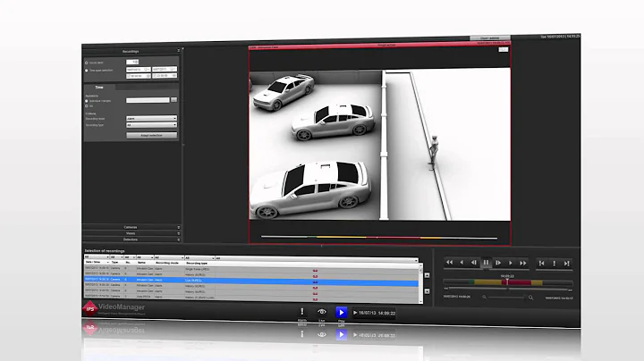This screenshot has height=361, width=644.
Task: Click the red camera icon in the highlighted recording row
Action: tap(315, 282)
